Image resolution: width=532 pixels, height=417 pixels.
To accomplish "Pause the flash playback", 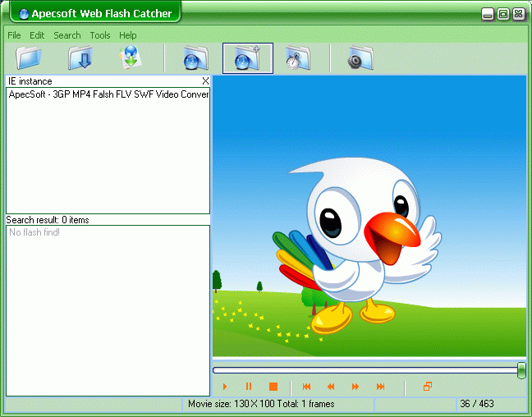I will (x=249, y=387).
